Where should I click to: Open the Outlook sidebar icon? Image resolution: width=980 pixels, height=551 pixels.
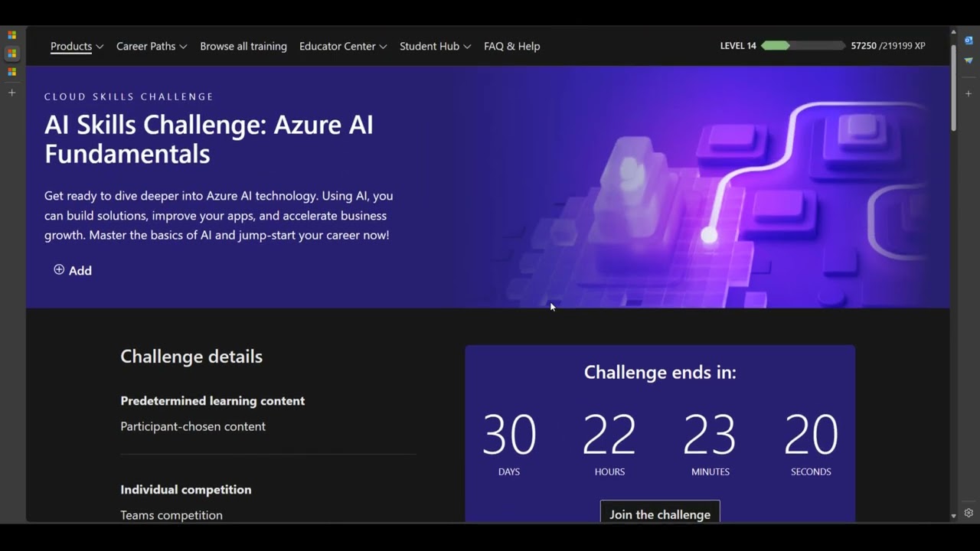(969, 40)
